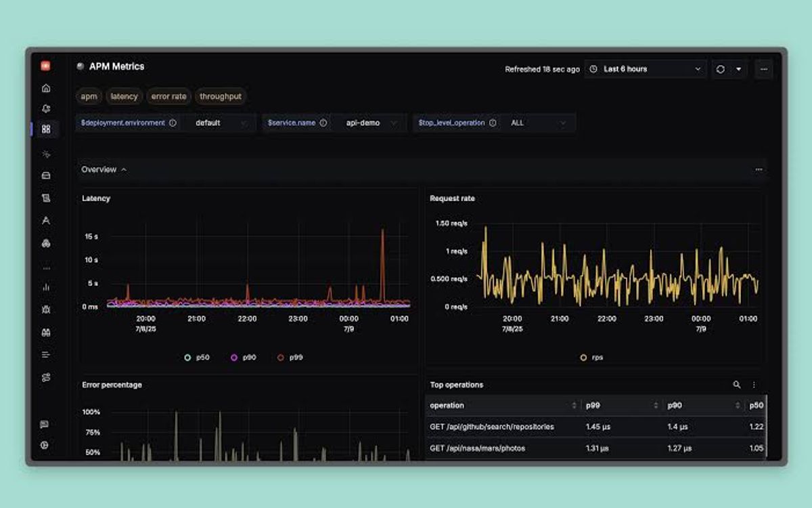The image size is (812, 508).
Task: Select the latency tag
Action: [x=124, y=96]
